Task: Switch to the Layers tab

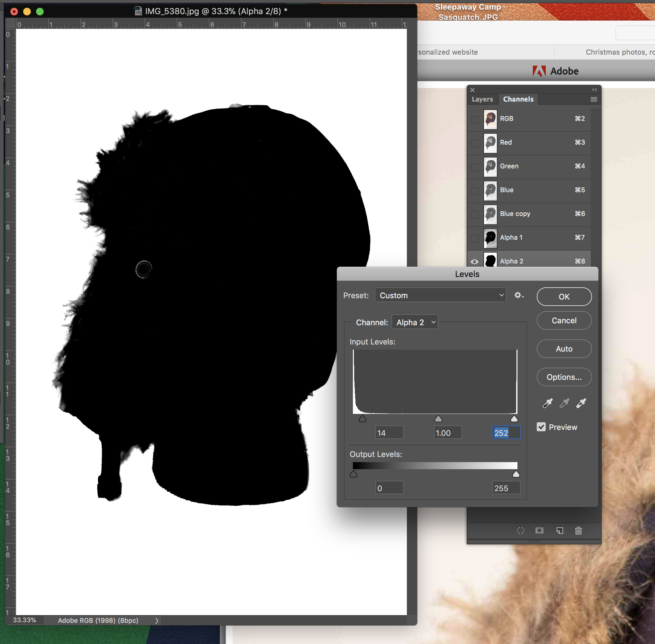Action: (x=482, y=99)
